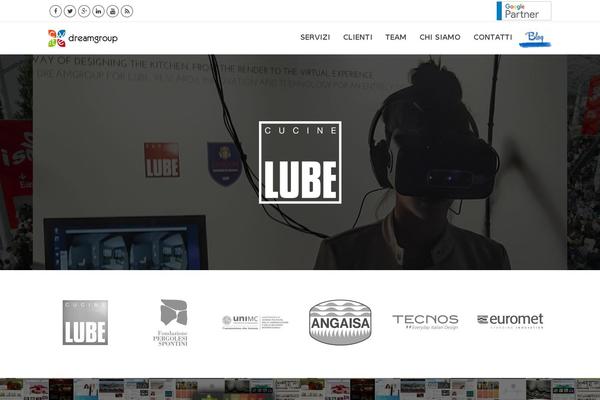
Task: Open the Blog link in navigation
Action: pos(535,39)
